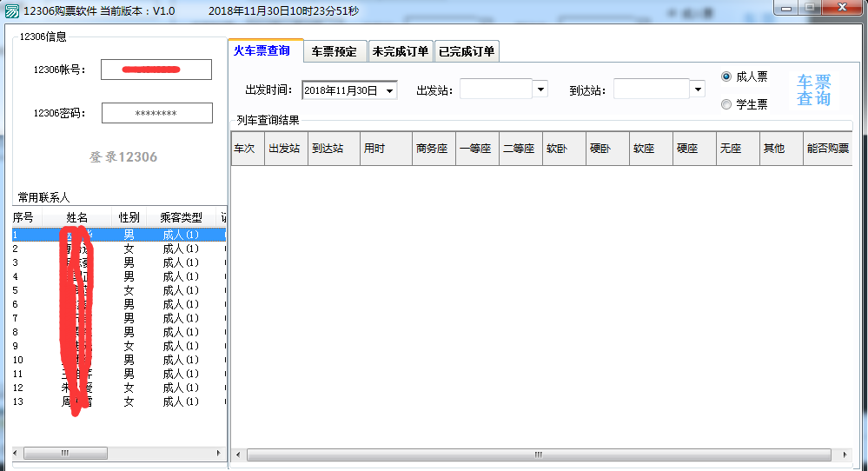
Task: Click the 12306帐号 input field
Action: click(x=156, y=70)
